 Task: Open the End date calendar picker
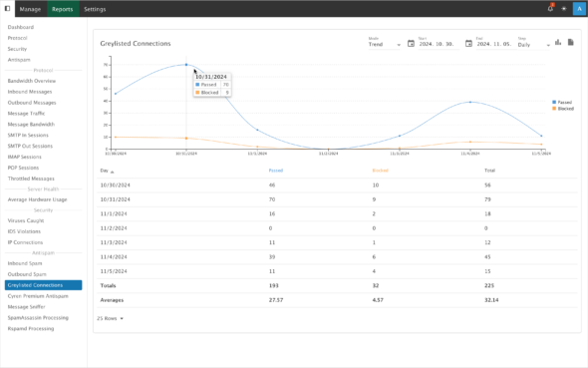click(x=468, y=44)
